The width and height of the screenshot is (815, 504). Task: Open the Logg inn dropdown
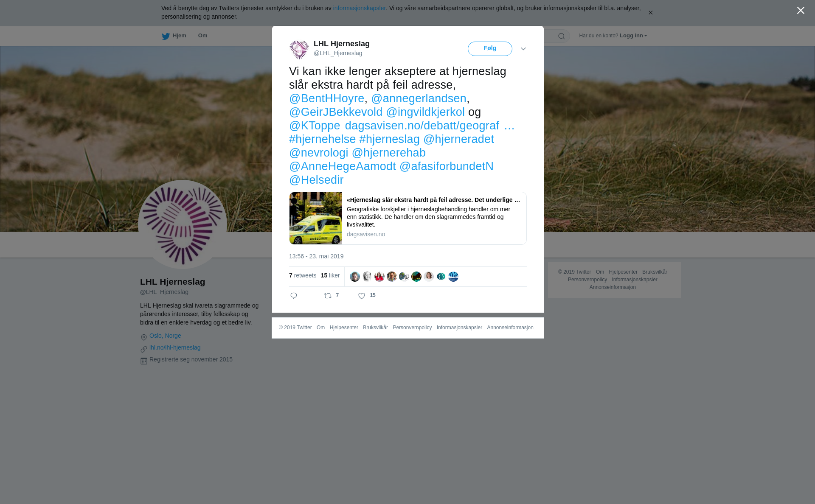coord(633,36)
